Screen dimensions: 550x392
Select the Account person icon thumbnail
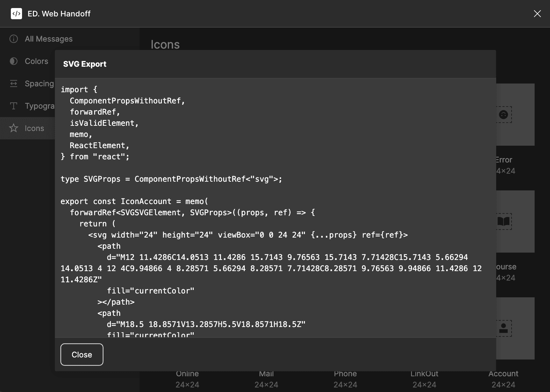pos(515,328)
